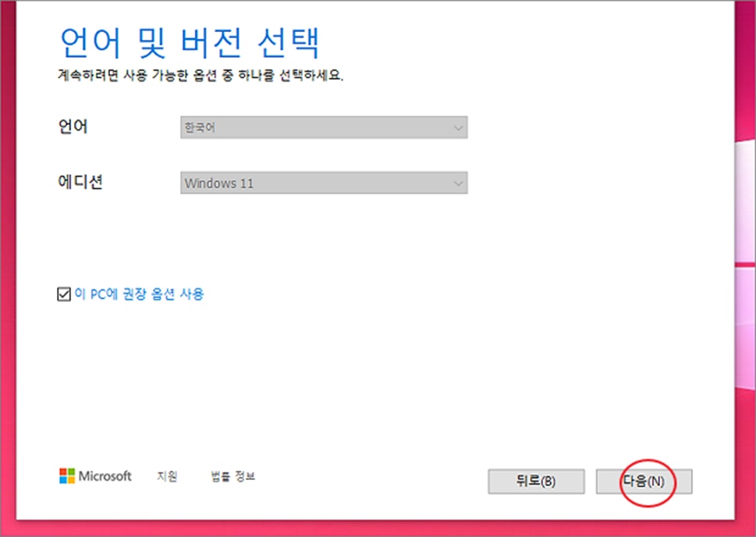Viewport: 756px width, 537px height.
Task: Open the 언어 dropdown showing 한국어
Action: [x=324, y=127]
